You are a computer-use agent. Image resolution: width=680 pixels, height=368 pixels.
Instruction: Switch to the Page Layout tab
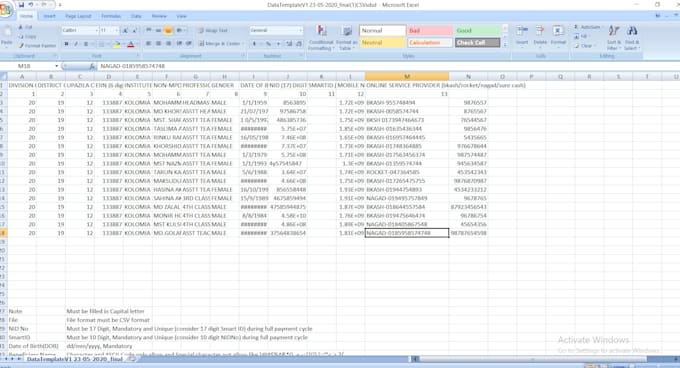pos(78,16)
